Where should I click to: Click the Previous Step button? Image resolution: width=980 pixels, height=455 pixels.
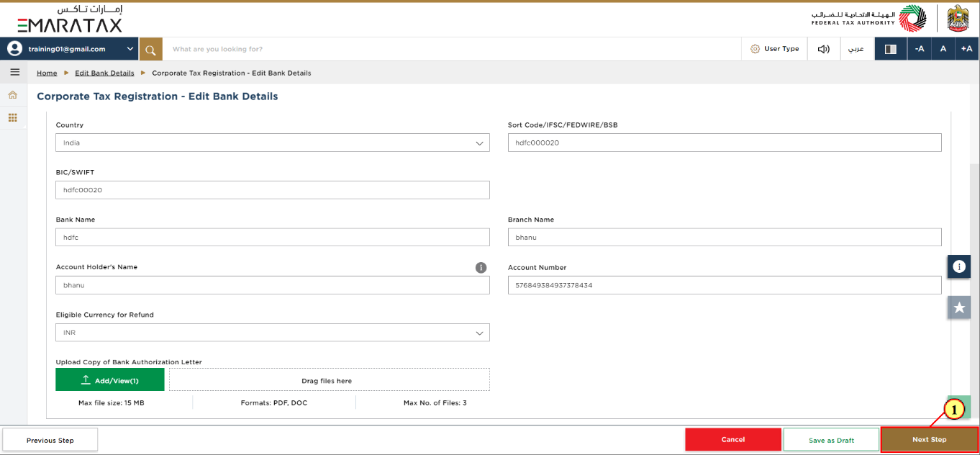50,440
